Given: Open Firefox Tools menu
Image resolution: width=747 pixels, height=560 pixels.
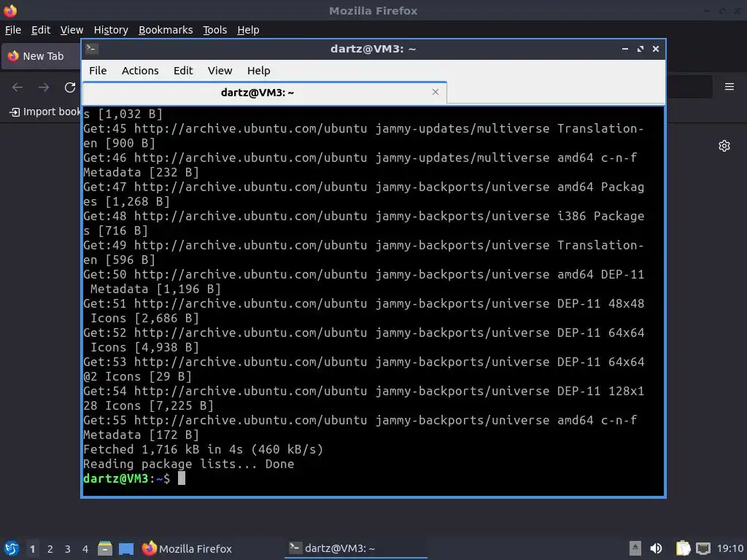Looking at the screenshot, I should pyautogui.click(x=215, y=30).
